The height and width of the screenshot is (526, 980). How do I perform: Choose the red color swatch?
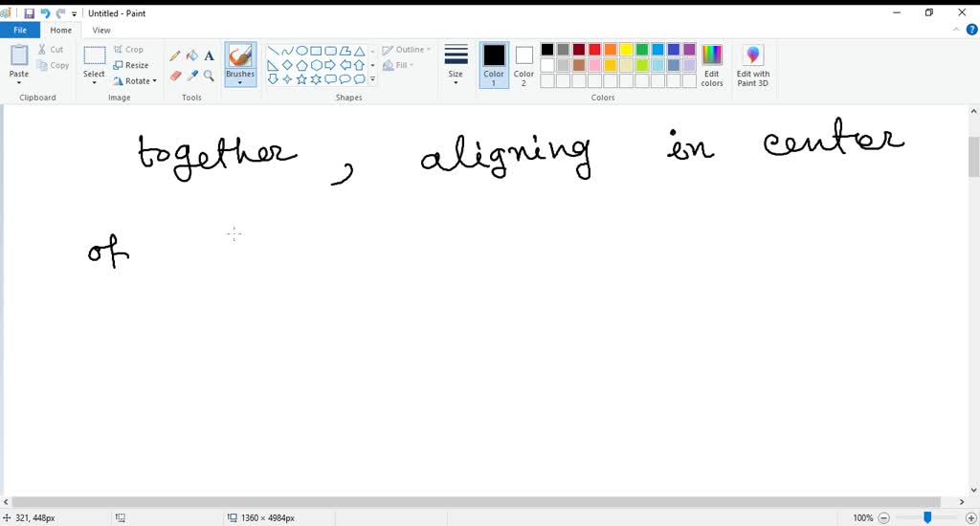coord(594,50)
